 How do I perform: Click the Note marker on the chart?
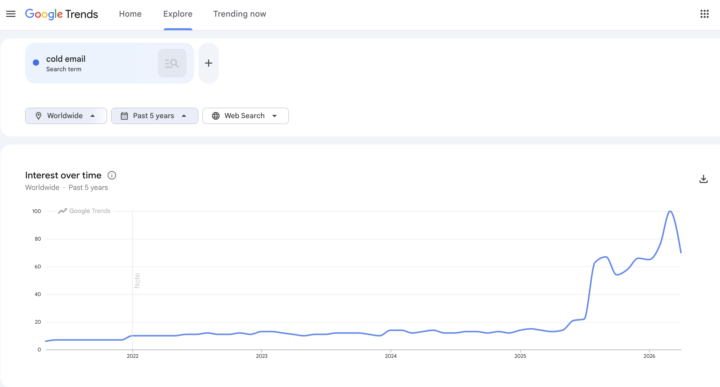pos(137,280)
